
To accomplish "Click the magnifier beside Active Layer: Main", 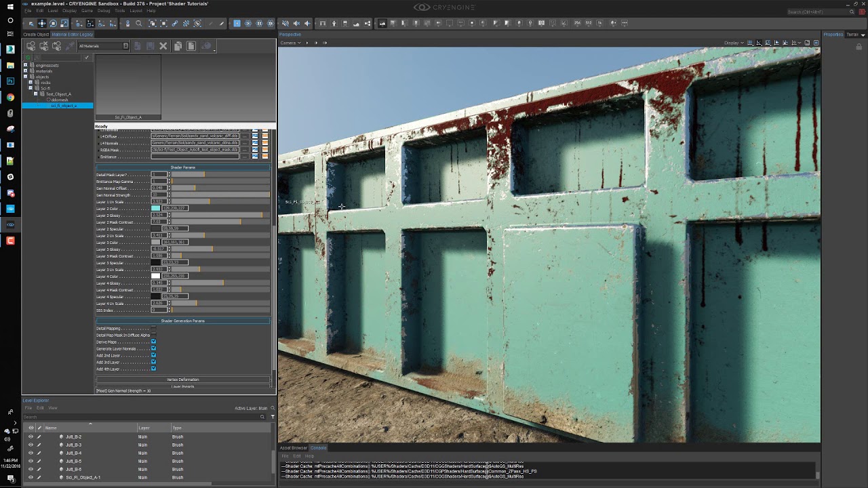I will click(x=273, y=408).
